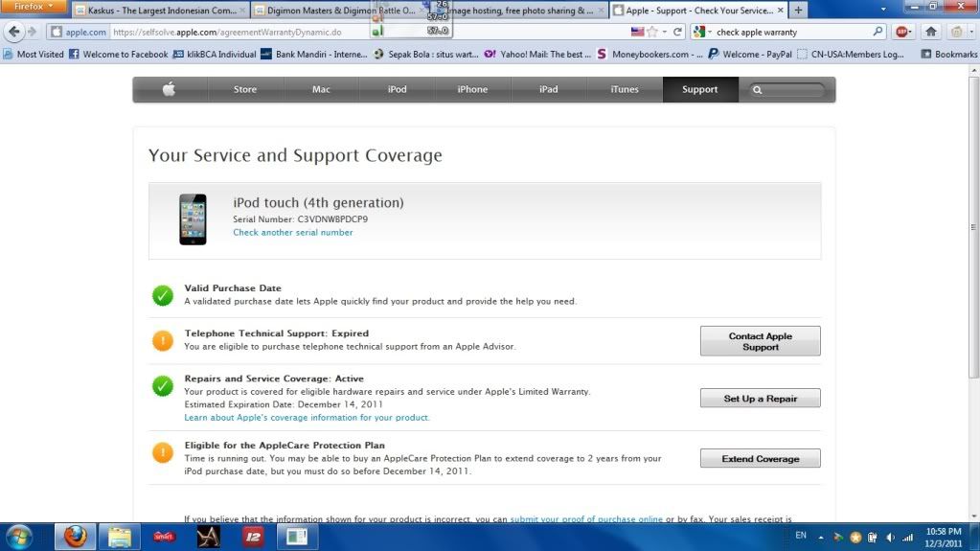The image size is (980, 551).
Task: Click the volume speaker icon in system tray
Action: point(890,538)
